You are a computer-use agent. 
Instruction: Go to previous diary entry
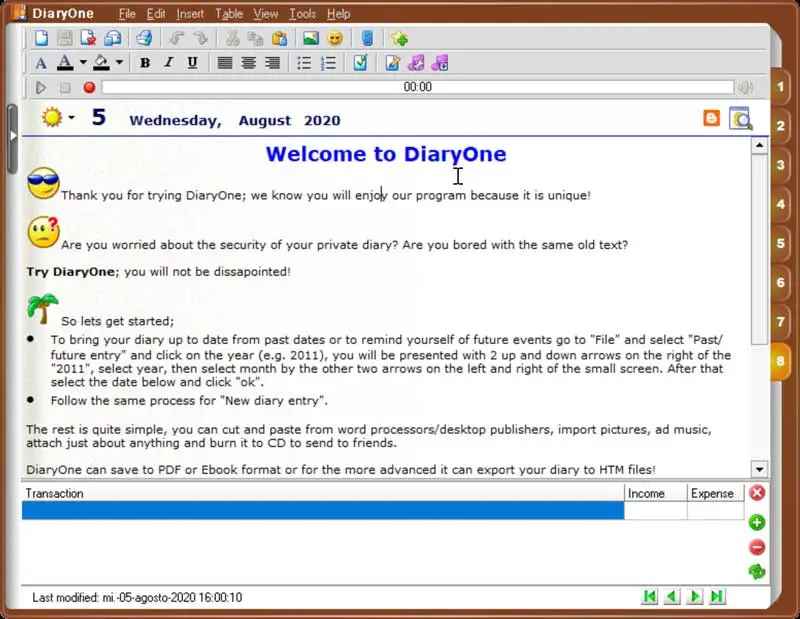(x=672, y=596)
